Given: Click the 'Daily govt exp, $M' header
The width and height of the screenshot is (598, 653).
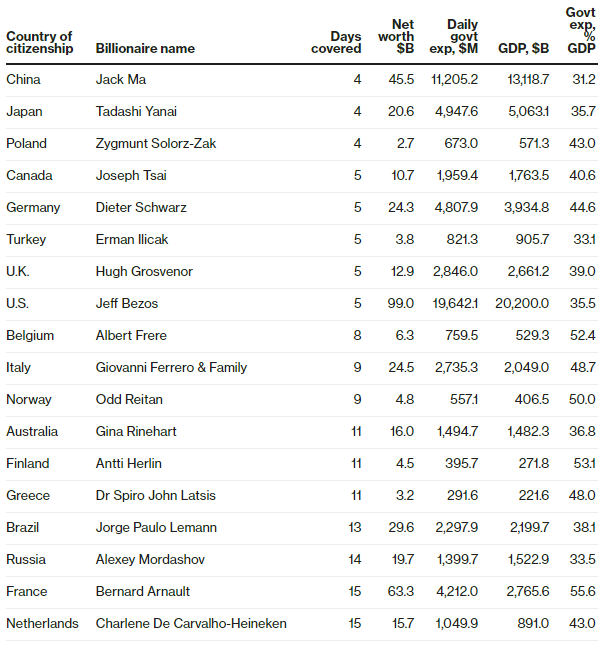Looking at the screenshot, I should pyautogui.click(x=453, y=37).
